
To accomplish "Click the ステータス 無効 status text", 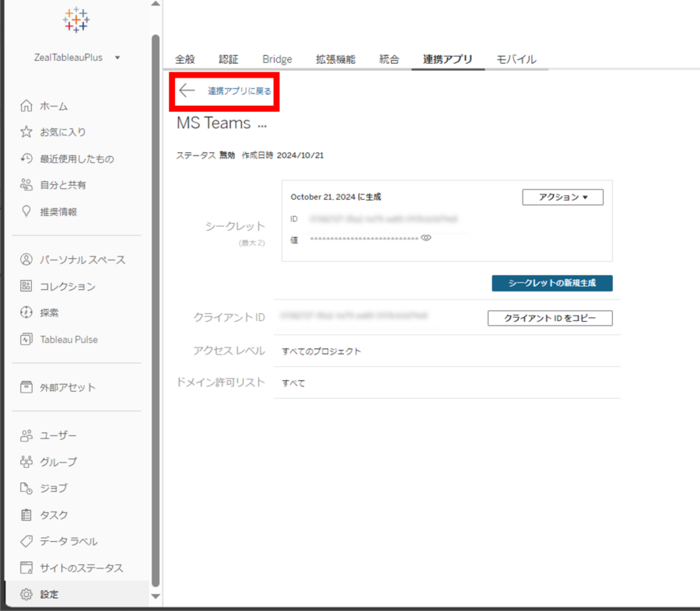I will [x=205, y=155].
